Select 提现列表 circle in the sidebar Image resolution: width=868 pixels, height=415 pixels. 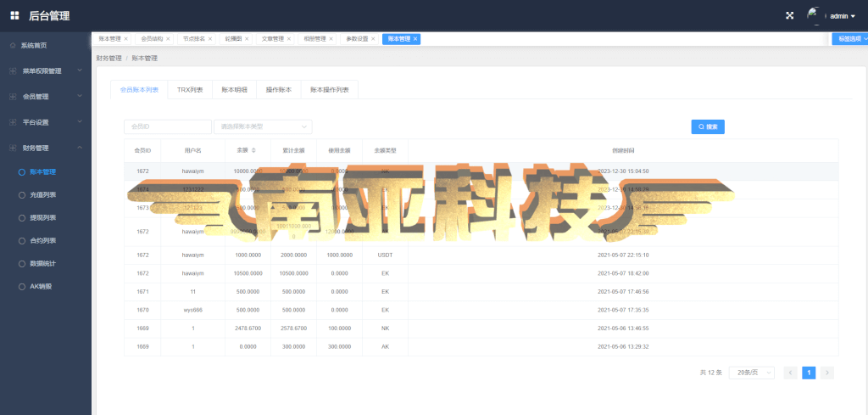coord(22,218)
